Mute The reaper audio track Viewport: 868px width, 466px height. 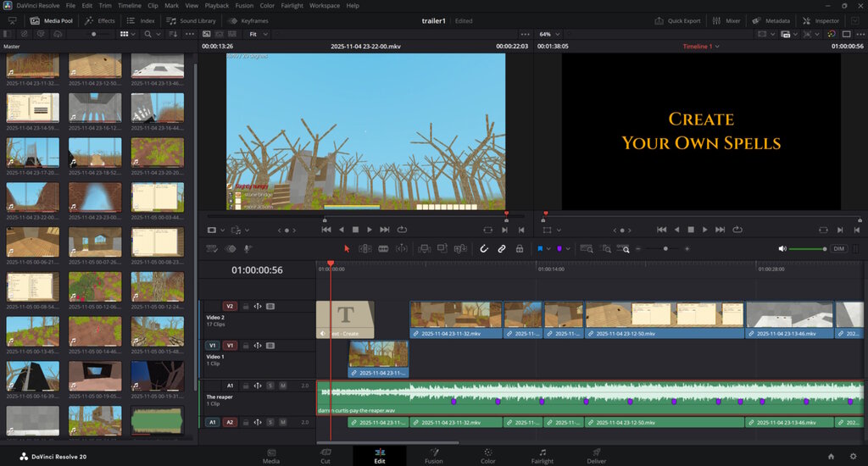point(281,386)
